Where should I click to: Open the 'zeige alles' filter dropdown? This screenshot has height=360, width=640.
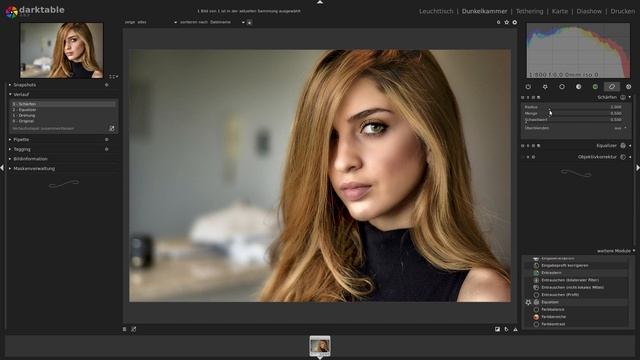pos(151,22)
